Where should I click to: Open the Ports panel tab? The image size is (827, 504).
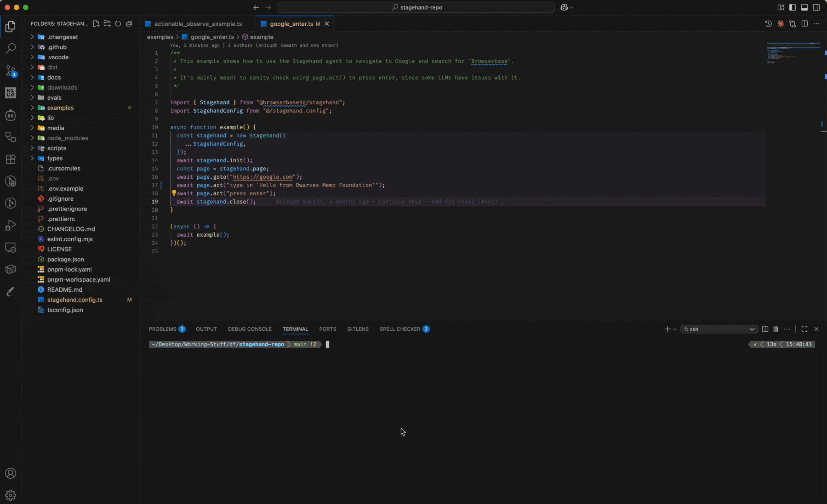click(328, 329)
